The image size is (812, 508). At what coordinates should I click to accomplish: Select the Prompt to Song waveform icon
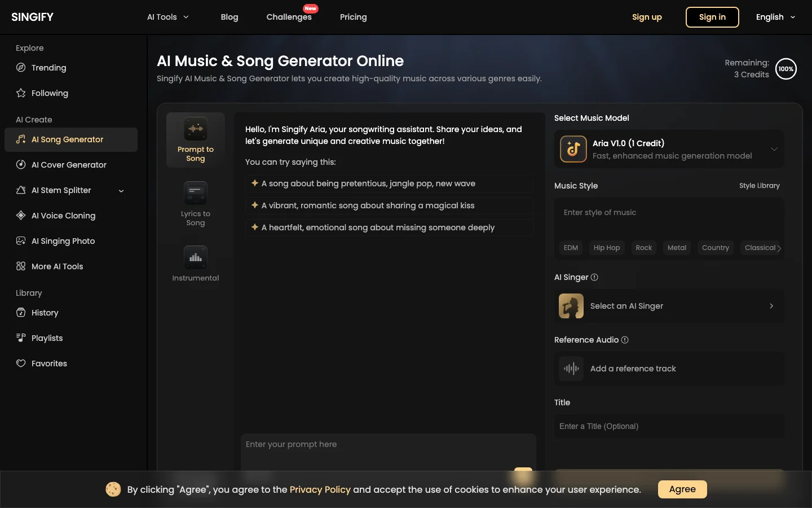196,129
